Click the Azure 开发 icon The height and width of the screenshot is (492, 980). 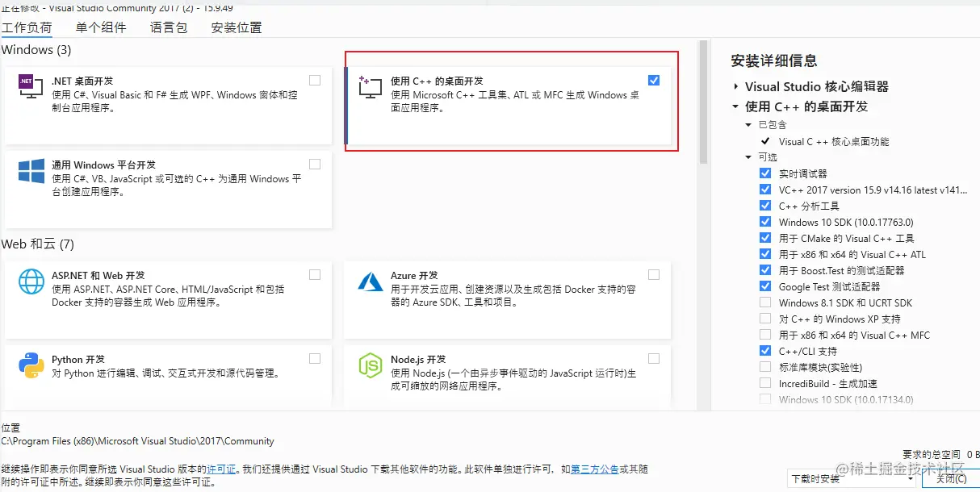point(370,281)
